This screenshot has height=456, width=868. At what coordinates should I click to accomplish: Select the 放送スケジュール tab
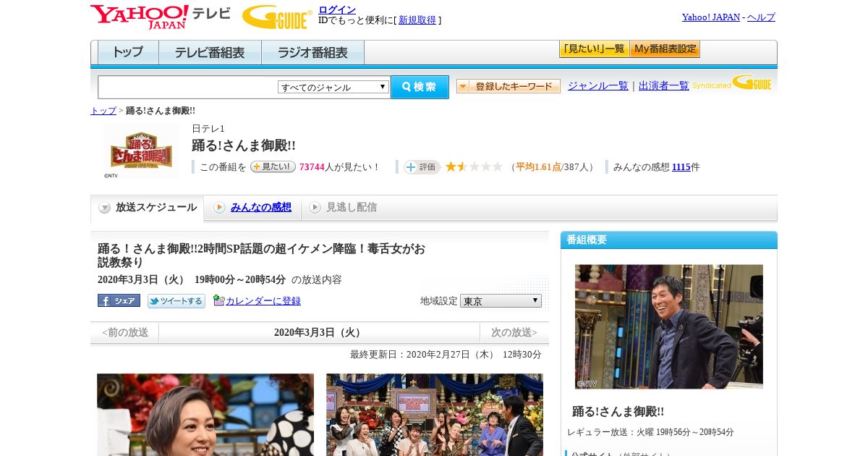148,208
